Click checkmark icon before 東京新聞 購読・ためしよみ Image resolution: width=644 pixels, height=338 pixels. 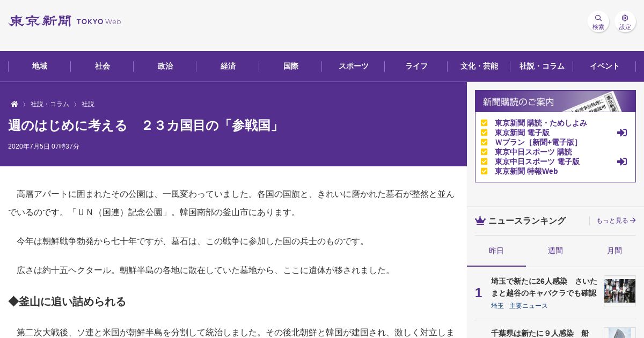[x=484, y=123]
